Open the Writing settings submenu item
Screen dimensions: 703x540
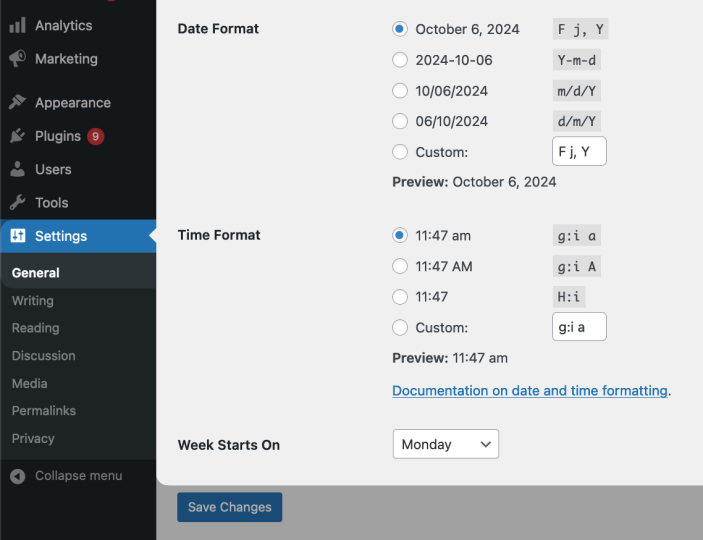33,301
